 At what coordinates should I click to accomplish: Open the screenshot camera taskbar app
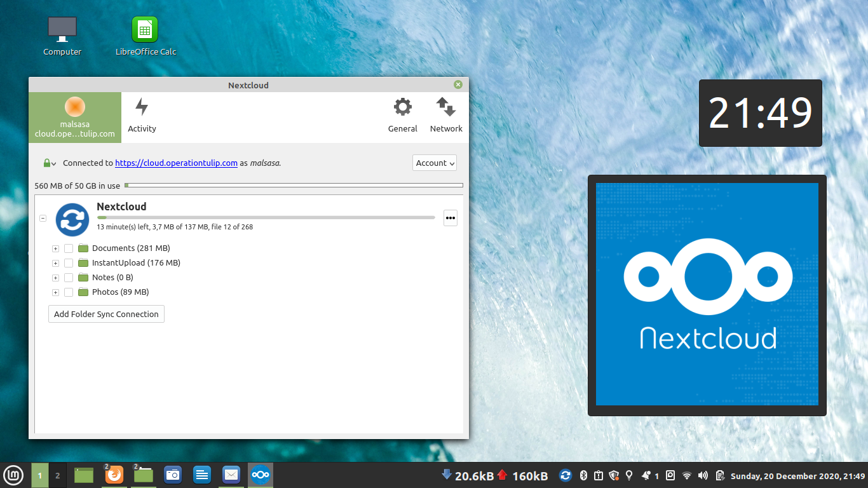coord(173,475)
